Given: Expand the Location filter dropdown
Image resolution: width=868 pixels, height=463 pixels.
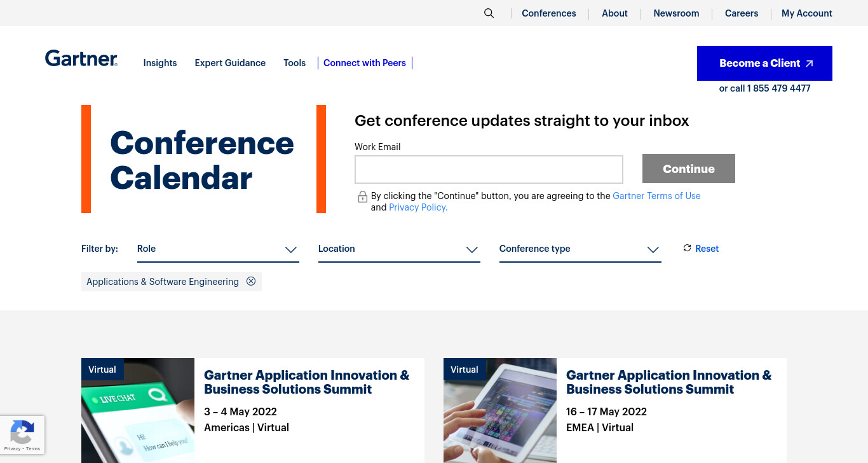Looking at the screenshot, I should click(x=399, y=249).
